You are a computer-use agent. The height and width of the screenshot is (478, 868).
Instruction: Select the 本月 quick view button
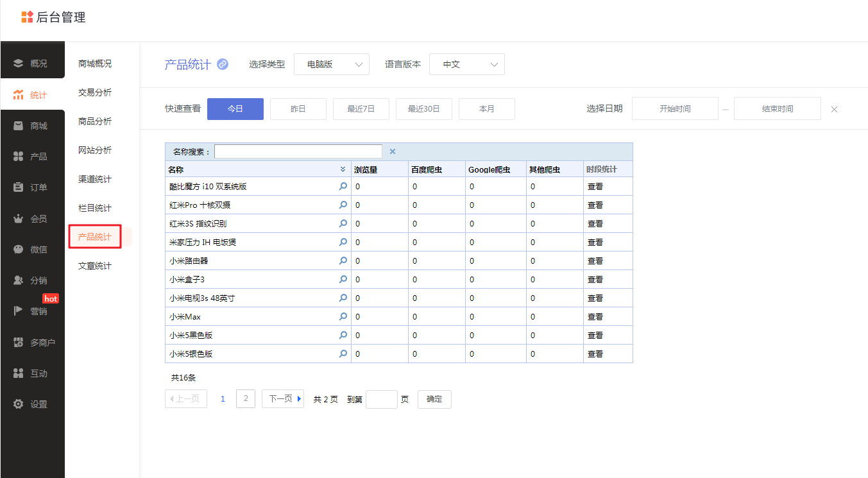coord(487,109)
